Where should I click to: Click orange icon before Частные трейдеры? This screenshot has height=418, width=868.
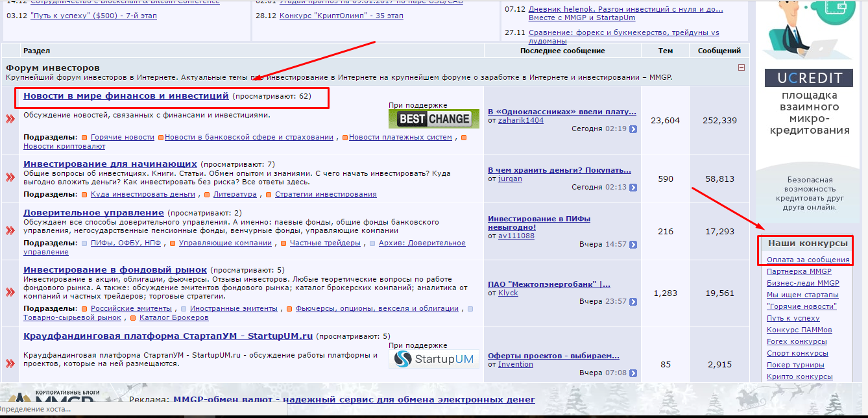tap(283, 243)
